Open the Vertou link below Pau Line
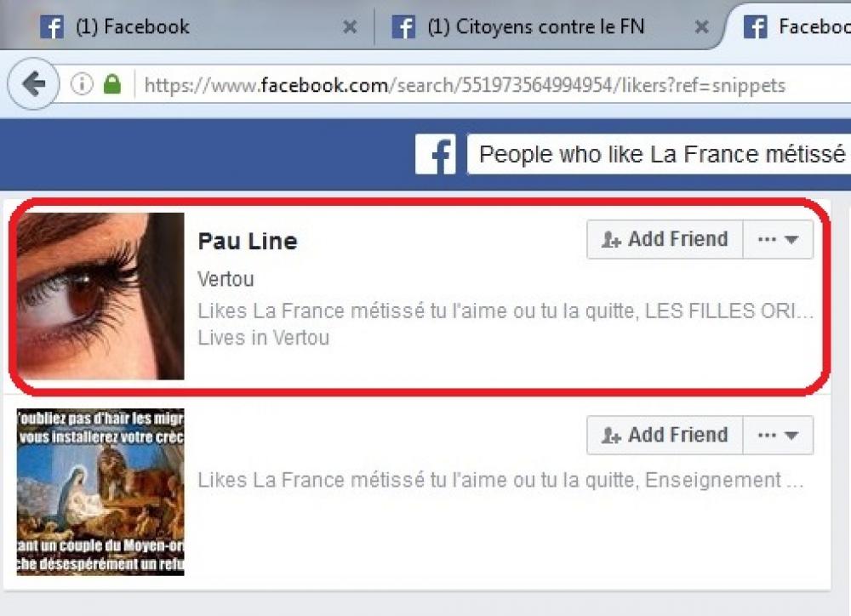This screenshot has width=851, height=616. (x=226, y=279)
